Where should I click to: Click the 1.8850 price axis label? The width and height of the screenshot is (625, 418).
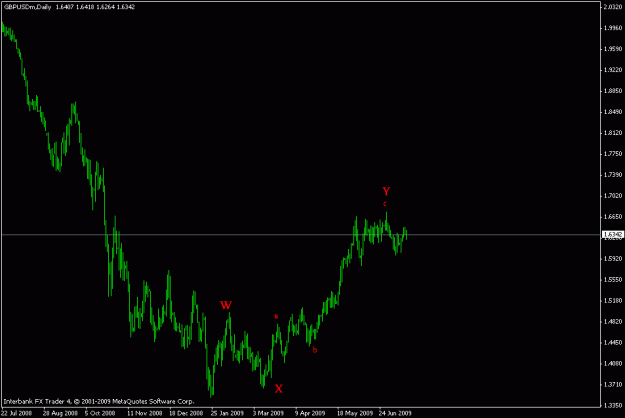click(613, 91)
